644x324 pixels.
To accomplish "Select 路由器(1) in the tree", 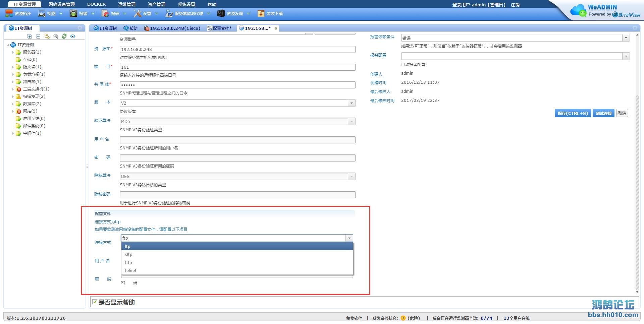I will (32, 82).
